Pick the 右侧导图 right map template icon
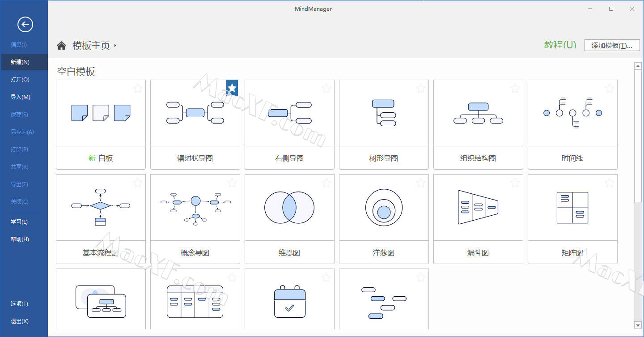Image resolution: width=644 pixels, height=337 pixels. click(289, 113)
